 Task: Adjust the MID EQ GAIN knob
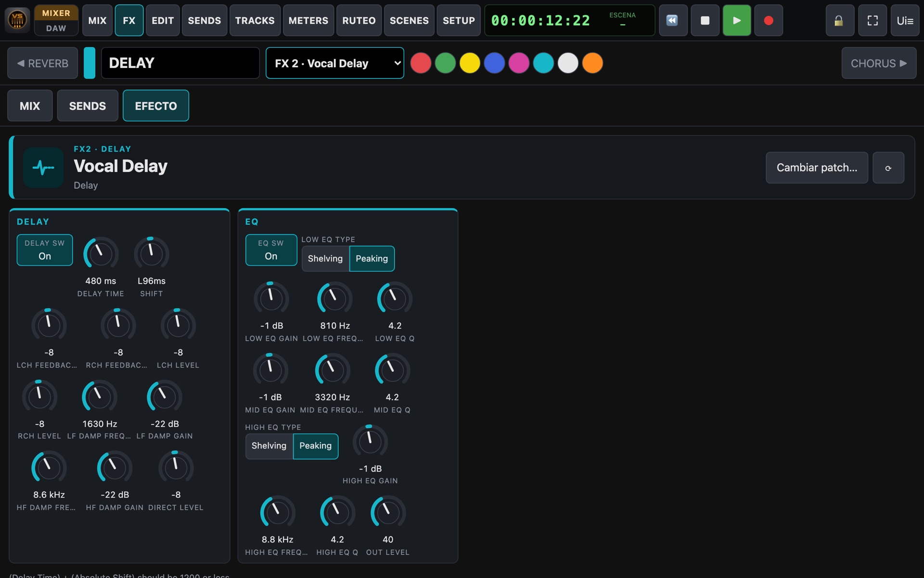pos(270,370)
